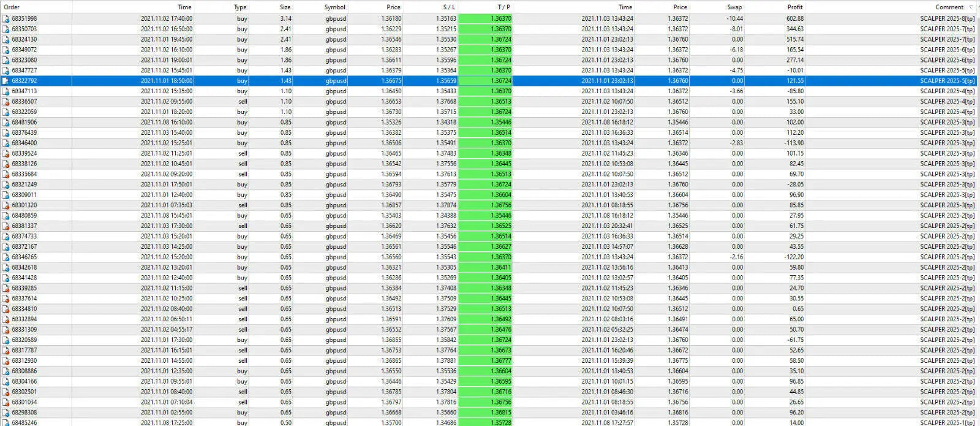Click the green take profit cell 1.36627
The image size is (980, 426).
coord(485,246)
